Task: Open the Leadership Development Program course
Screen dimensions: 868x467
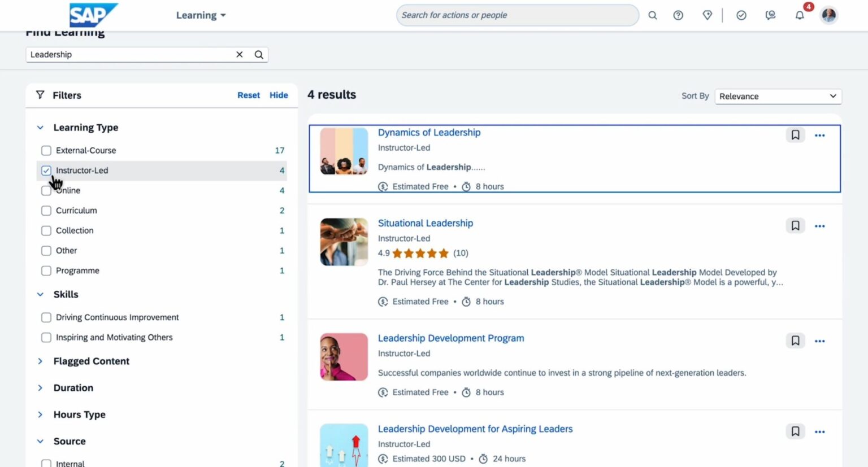Action: click(450, 338)
